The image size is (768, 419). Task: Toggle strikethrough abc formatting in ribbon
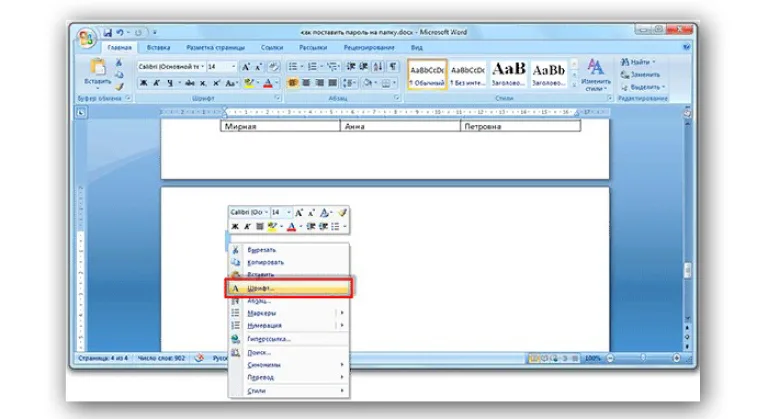click(x=190, y=83)
